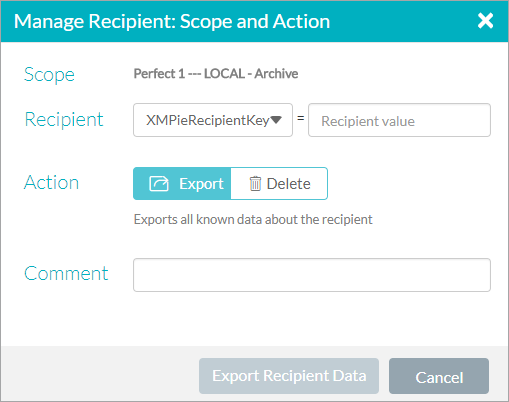509x402 pixels.
Task: Open the XMPieRecipientKey dropdown
Action: pyautogui.click(x=213, y=120)
